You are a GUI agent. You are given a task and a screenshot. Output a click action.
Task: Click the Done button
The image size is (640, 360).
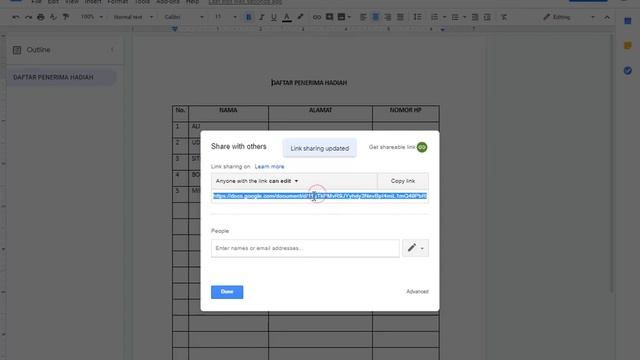[227, 292]
